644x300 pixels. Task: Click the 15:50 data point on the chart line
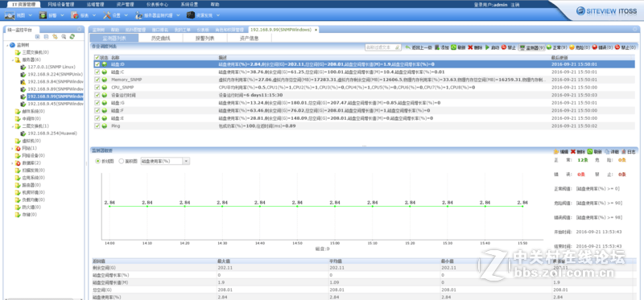click(522, 207)
